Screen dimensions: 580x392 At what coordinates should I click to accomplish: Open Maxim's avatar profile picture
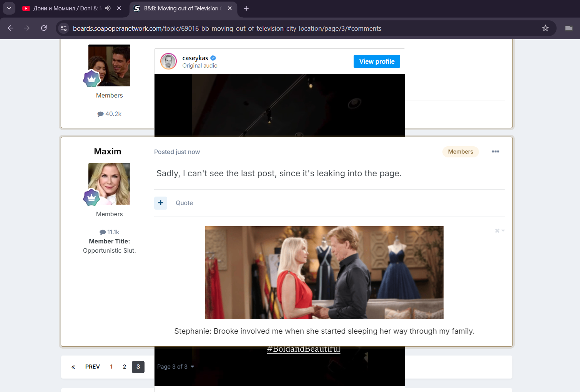coord(109,184)
